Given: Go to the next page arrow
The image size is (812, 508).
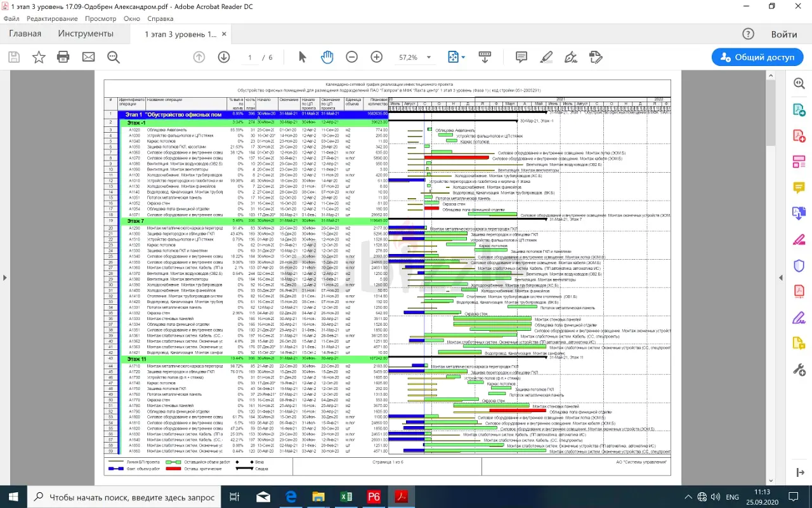Looking at the screenshot, I should tap(224, 57).
